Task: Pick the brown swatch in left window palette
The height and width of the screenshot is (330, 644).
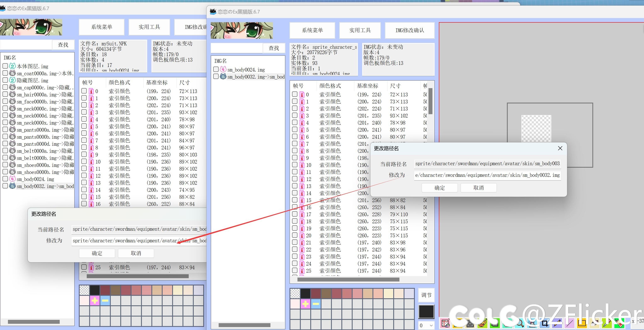Action: pos(116,290)
